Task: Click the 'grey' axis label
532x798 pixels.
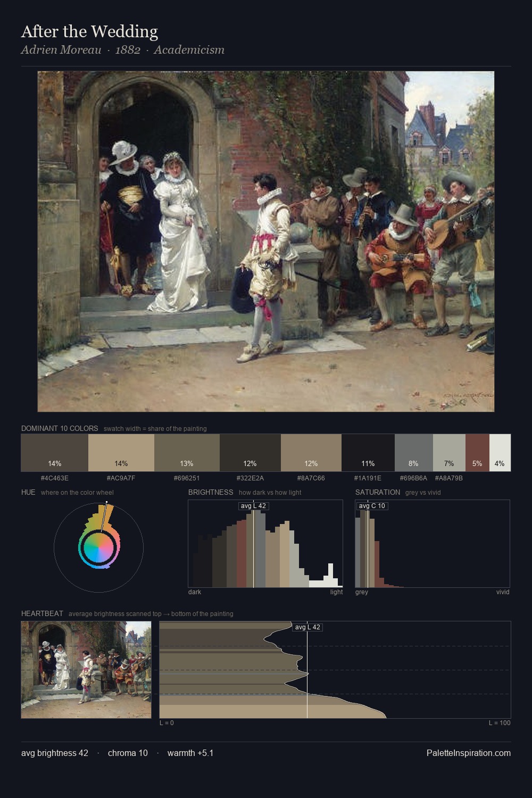Action: pyautogui.click(x=362, y=592)
